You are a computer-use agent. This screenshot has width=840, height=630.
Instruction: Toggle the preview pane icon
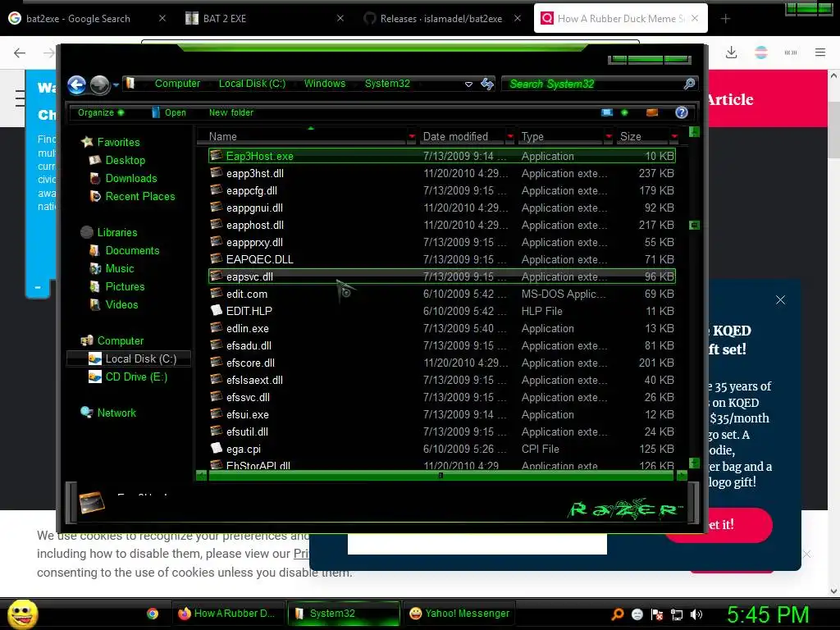coord(652,112)
